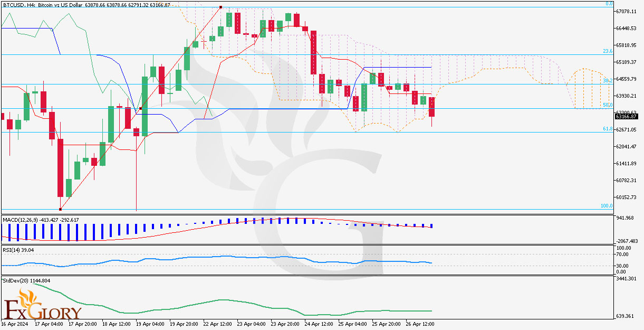The image size is (644, 330).
Task: Select the StdDev(20) 1144.804 indicator label
Action: 26,280
